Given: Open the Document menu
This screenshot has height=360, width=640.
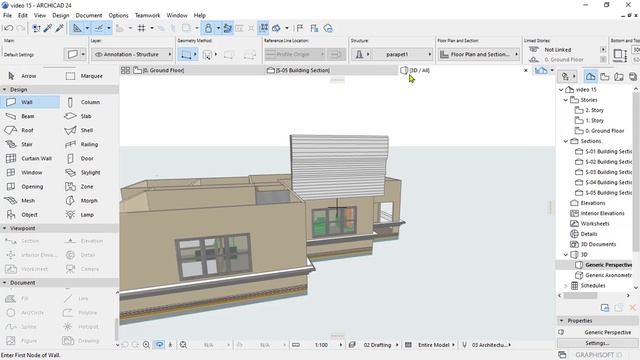Looking at the screenshot, I should point(89,16).
